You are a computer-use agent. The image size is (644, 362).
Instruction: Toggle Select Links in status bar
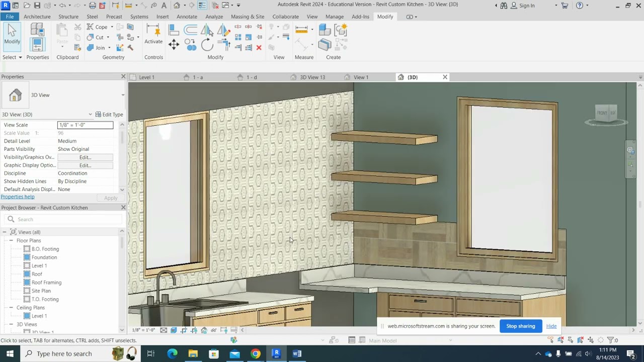click(550, 340)
